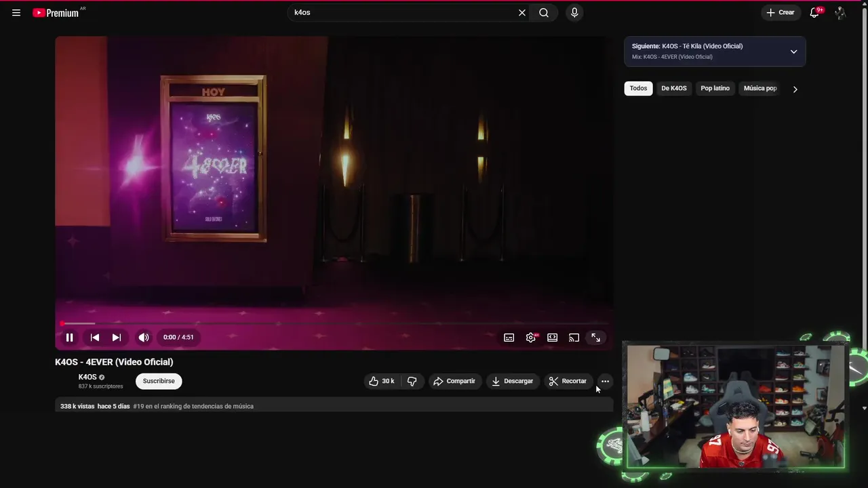Cast video to a TV

(574, 338)
